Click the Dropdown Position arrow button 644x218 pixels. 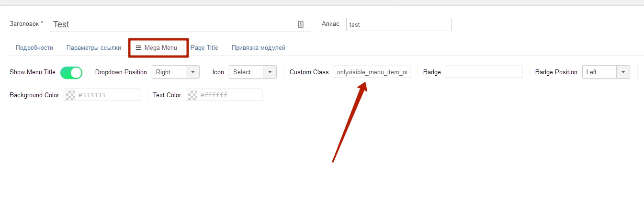[x=192, y=72]
